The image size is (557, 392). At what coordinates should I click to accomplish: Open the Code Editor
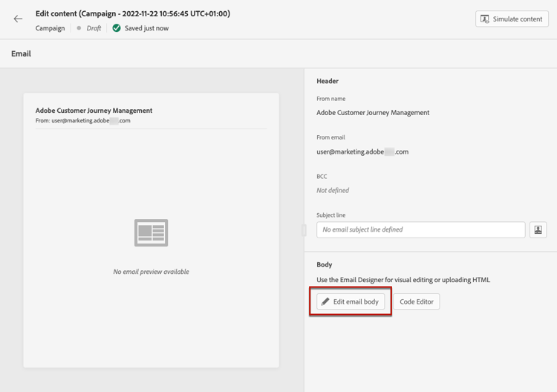tap(417, 301)
